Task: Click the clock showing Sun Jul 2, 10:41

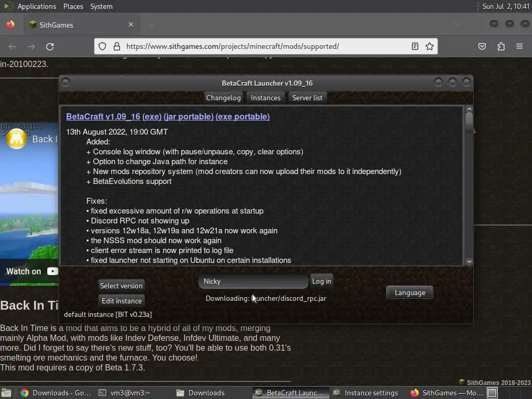Action: point(506,6)
